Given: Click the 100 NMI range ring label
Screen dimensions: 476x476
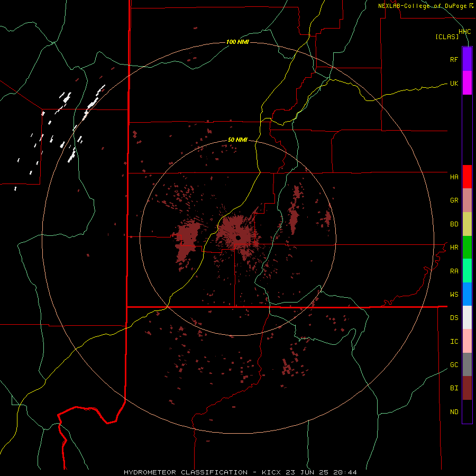Looking at the screenshot, I should click(237, 42).
